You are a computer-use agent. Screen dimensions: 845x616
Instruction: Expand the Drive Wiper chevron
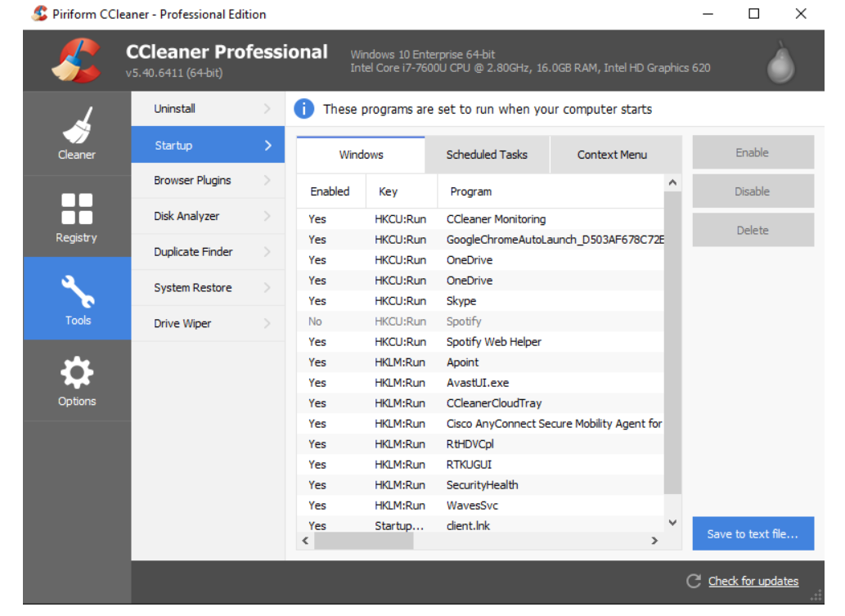267,323
